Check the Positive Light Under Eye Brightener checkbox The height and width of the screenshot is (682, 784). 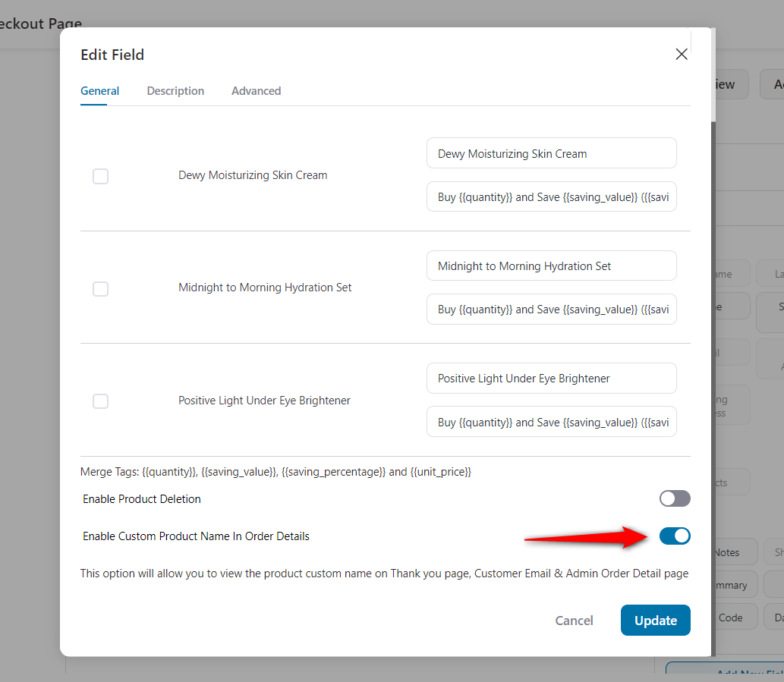pos(100,401)
